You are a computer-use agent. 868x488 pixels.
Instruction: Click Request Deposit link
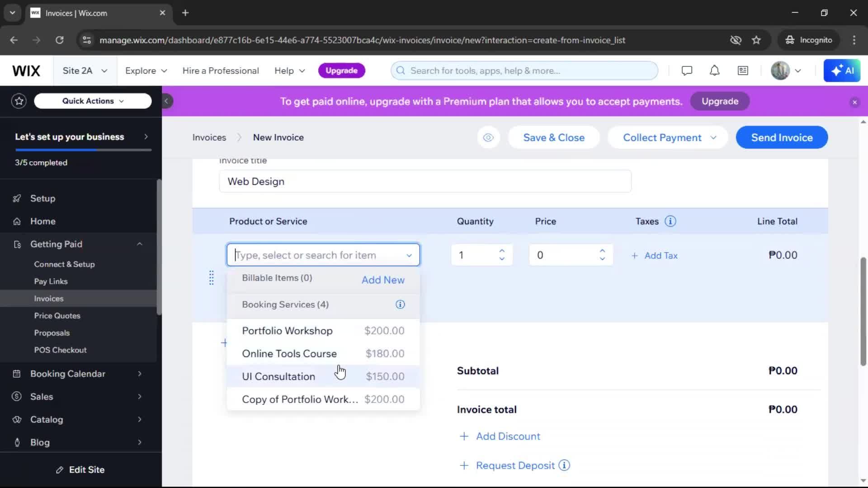point(507,466)
